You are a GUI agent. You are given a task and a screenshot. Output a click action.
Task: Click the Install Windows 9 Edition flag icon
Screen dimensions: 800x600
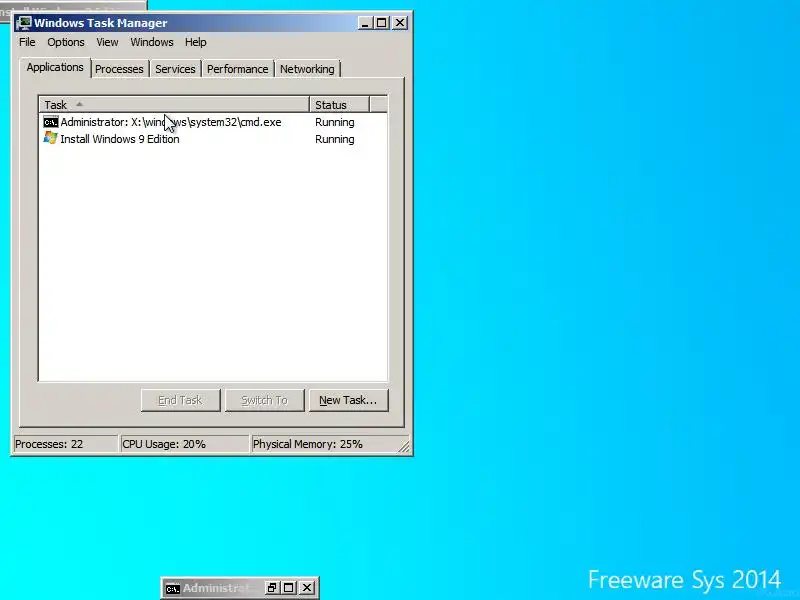click(51, 138)
